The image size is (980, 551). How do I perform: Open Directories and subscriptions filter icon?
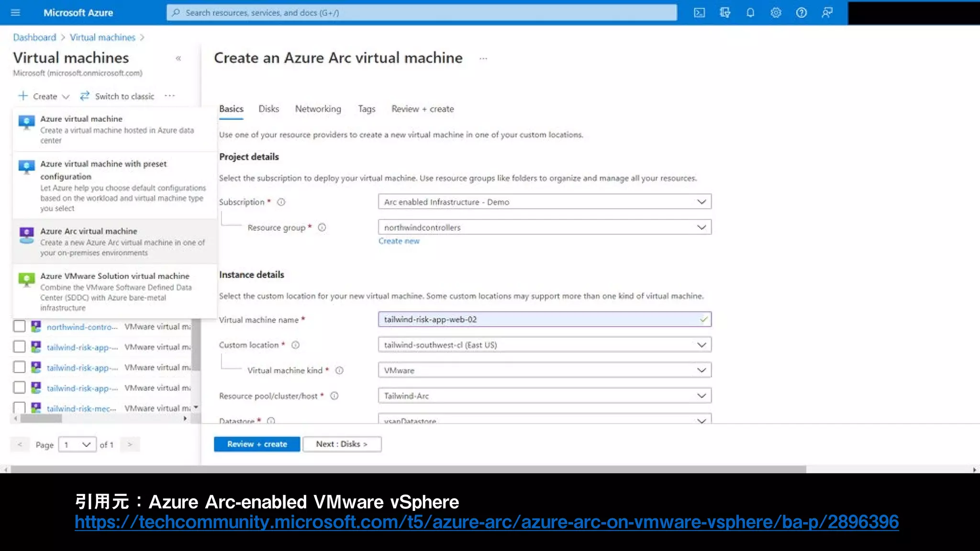click(x=724, y=12)
